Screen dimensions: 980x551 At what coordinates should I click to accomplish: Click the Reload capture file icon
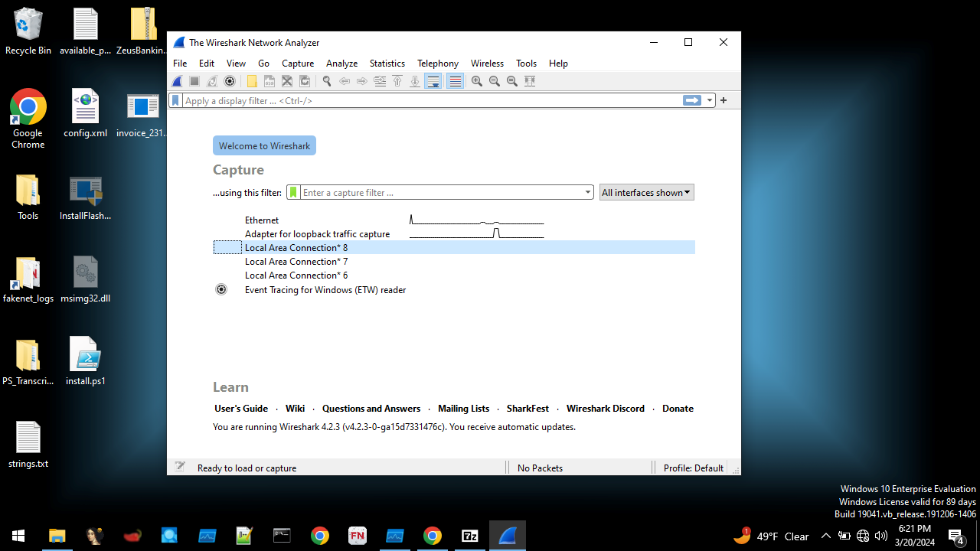(x=304, y=80)
